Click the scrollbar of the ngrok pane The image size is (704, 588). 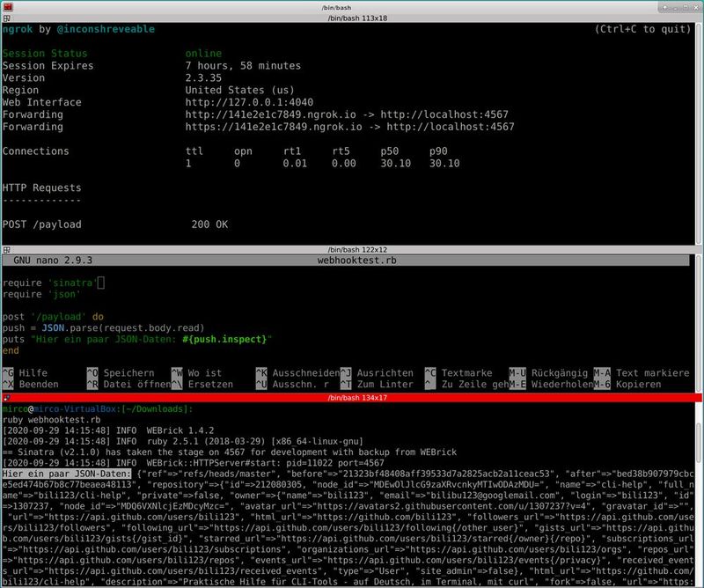699,134
